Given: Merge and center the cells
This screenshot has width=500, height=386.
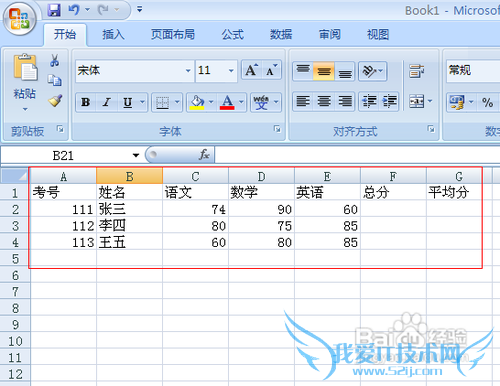Looking at the screenshot, I should pos(417,101).
